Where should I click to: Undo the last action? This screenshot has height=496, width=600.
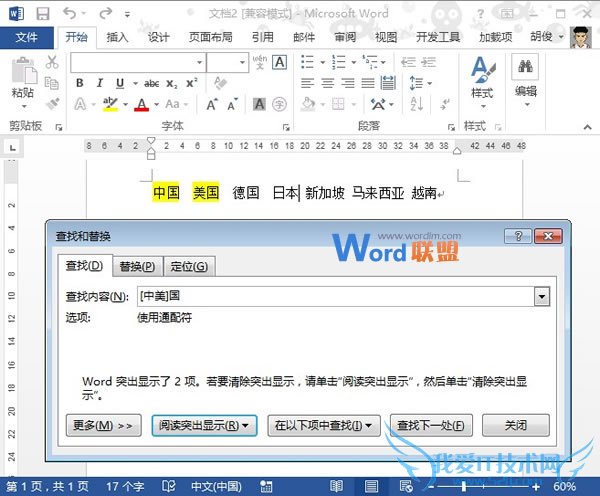click(69, 13)
